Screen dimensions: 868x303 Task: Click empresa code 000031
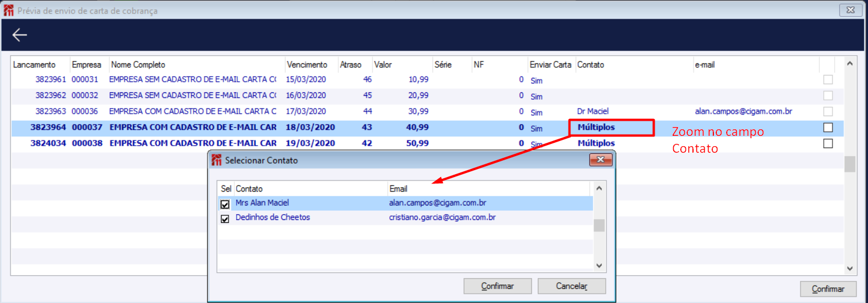pos(85,80)
